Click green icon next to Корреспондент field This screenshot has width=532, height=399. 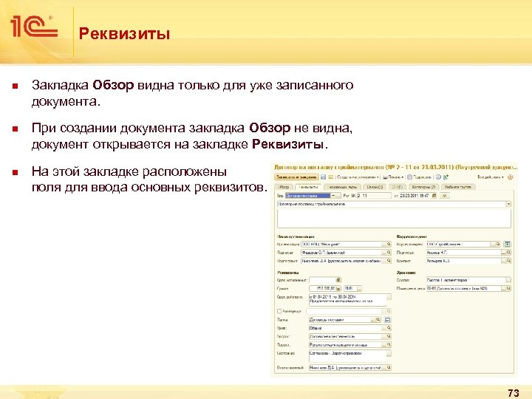pyautogui.click(x=507, y=244)
